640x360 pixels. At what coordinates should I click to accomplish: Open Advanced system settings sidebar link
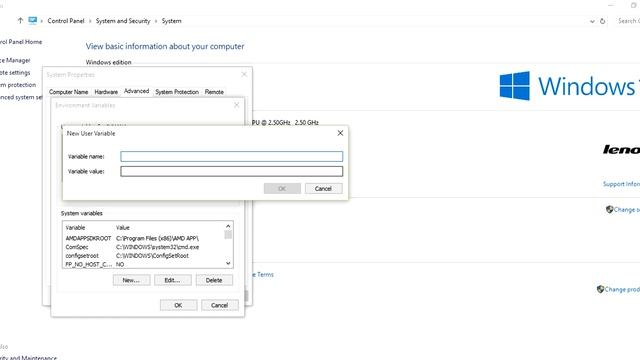(21, 97)
